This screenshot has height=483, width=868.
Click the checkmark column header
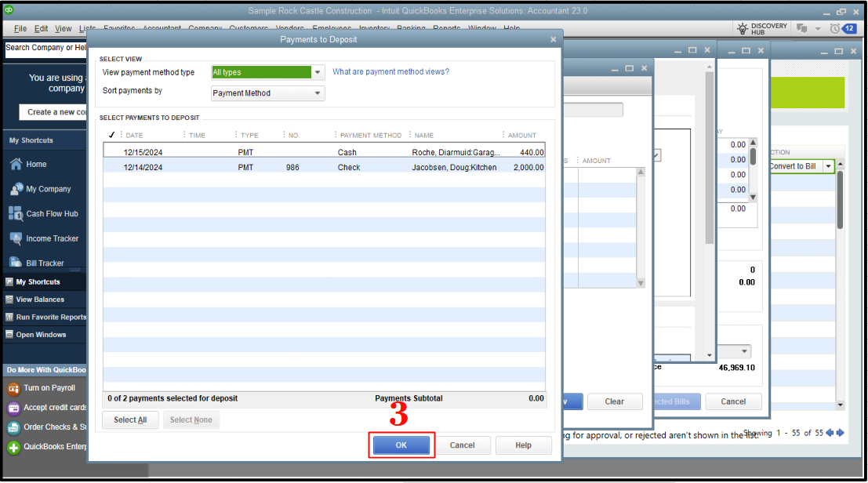pos(111,134)
